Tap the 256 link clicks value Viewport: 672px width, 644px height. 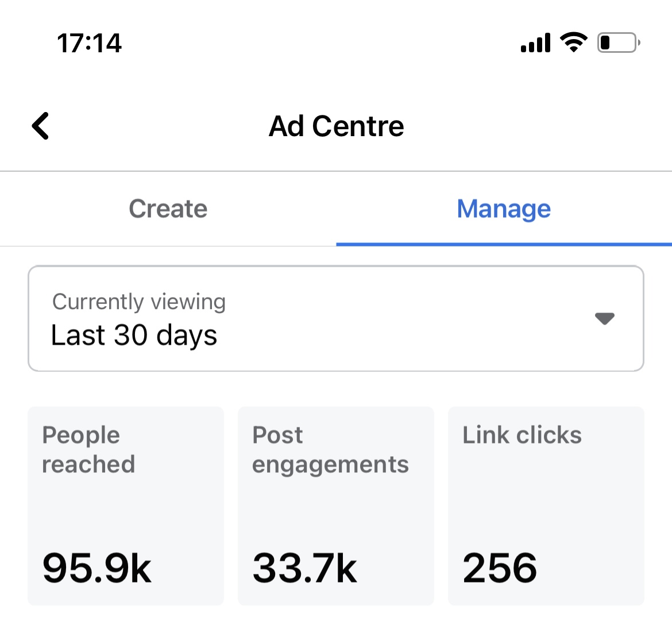[500, 568]
